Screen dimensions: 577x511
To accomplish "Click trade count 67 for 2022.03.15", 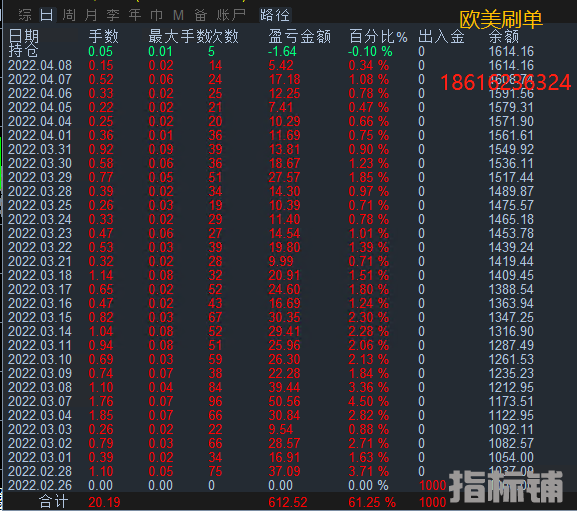I will tap(215, 317).
